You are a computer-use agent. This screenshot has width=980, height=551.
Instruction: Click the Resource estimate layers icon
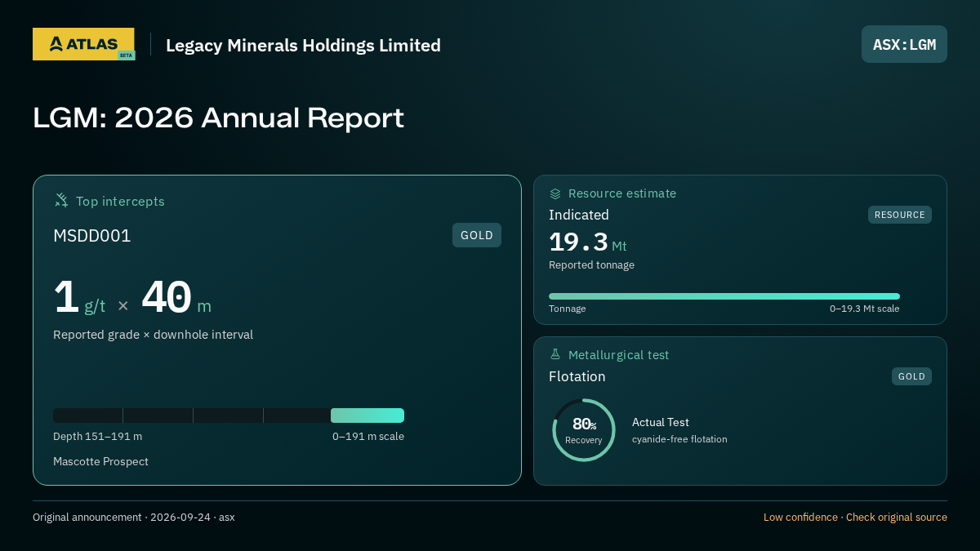[555, 193]
